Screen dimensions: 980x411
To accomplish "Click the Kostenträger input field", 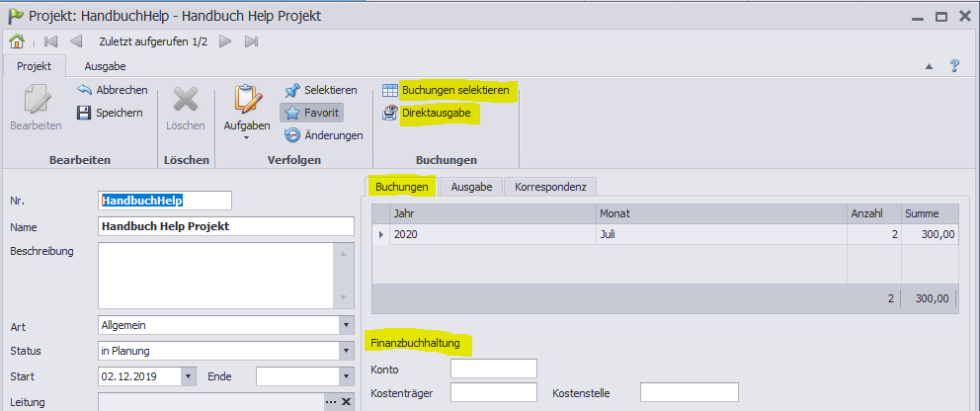I will (494, 392).
